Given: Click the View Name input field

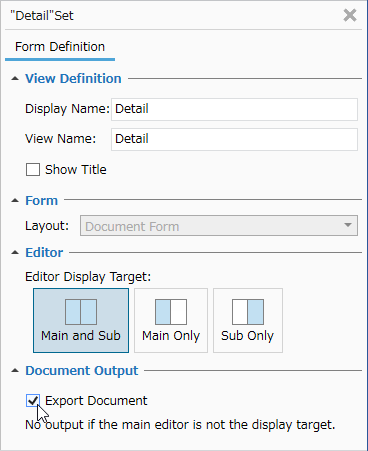Looking at the screenshot, I should point(234,139).
